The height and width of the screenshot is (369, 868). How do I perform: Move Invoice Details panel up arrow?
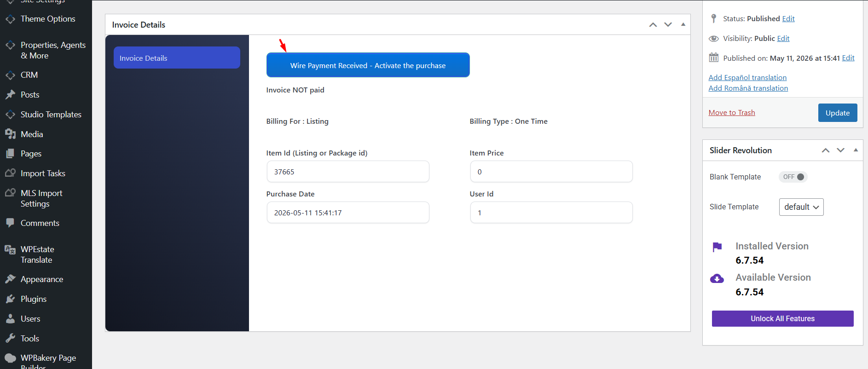click(653, 25)
